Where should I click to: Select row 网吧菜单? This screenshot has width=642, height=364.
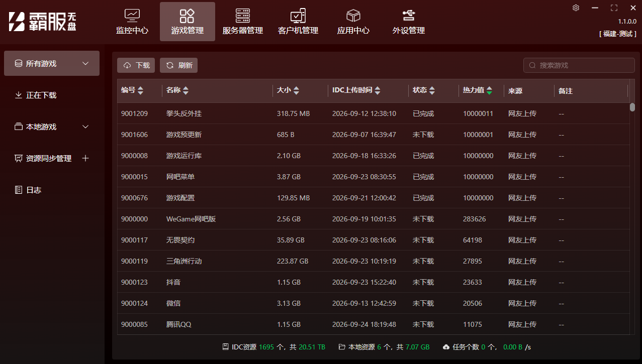coord(373,177)
